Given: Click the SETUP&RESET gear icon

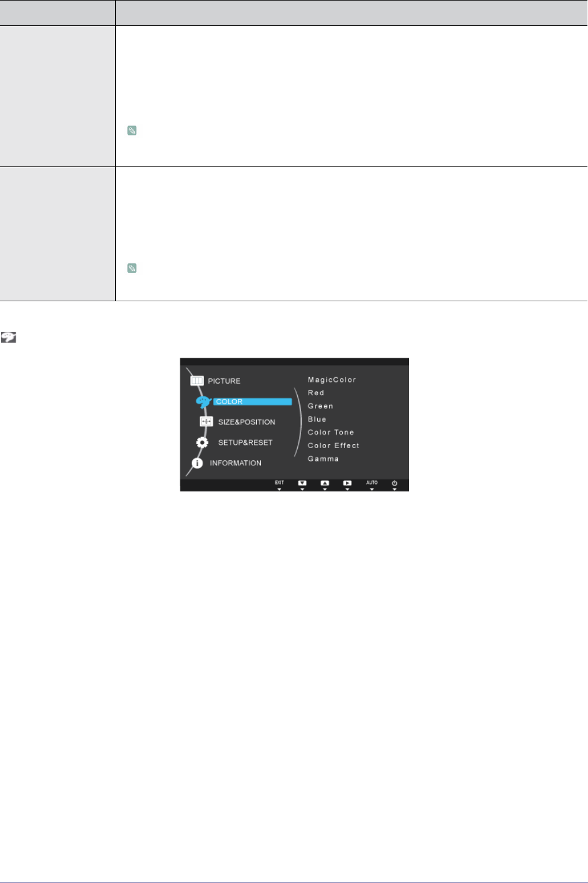Looking at the screenshot, I should point(202,442).
